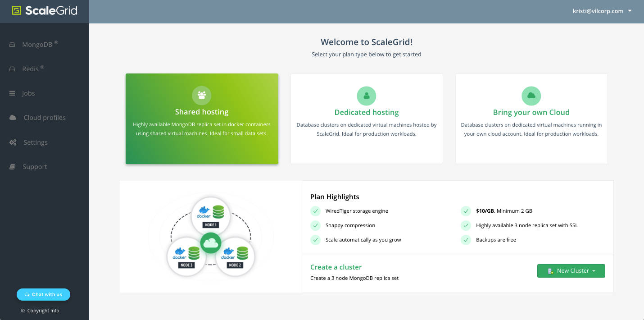644x320 pixels.
Task: Open Jobs via its list icon
Action: 13,93
